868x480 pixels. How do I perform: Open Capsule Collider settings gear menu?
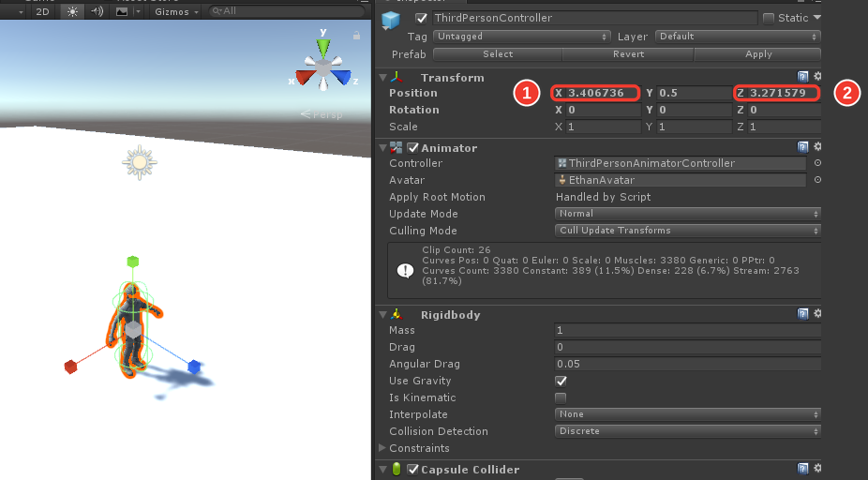tap(817, 468)
